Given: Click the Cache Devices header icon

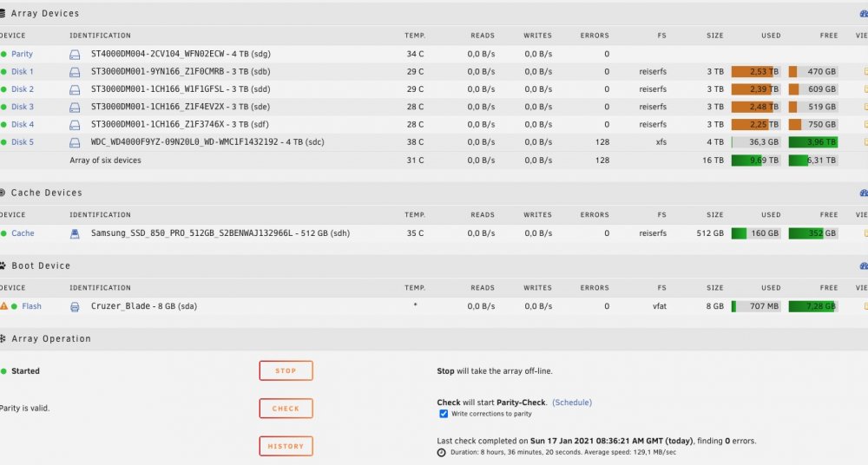Looking at the screenshot, I should coord(3,193).
